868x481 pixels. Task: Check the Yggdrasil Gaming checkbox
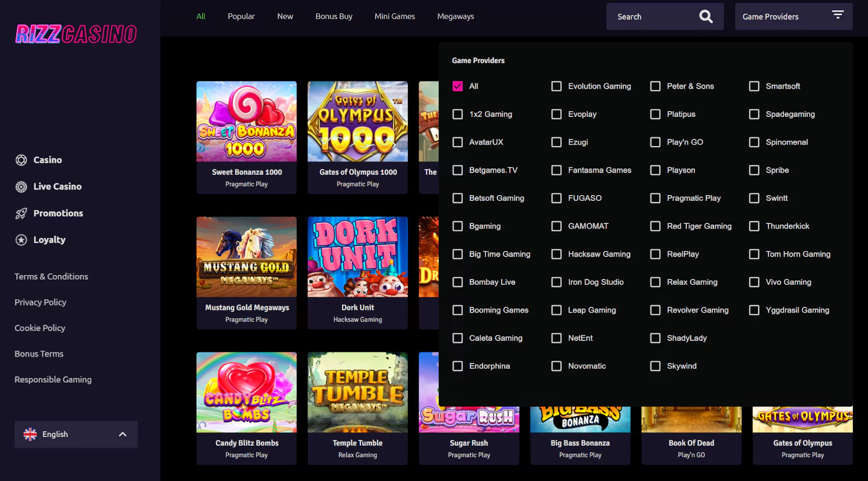755,310
